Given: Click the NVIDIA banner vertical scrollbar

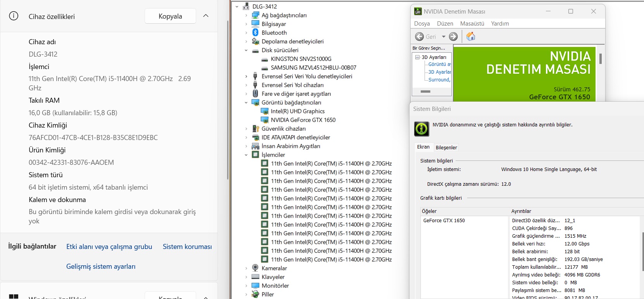Looking at the screenshot, I should click(600, 59).
